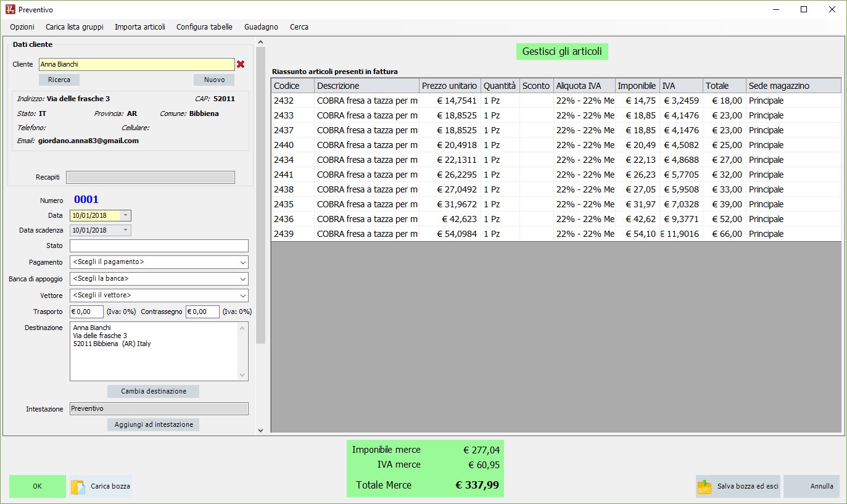Click the Contrassegno amount field
This screenshot has width=847, height=504.
click(x=202, y=312)
